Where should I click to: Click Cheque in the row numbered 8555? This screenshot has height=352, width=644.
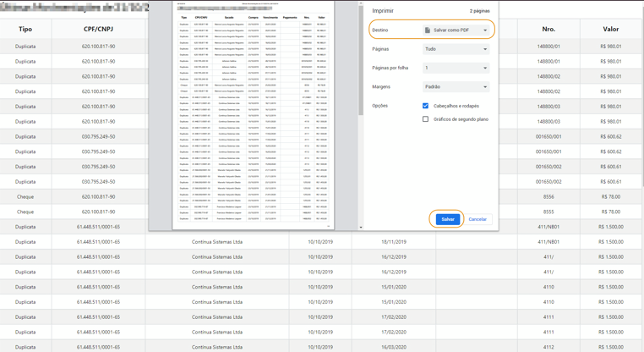[25, 212]
